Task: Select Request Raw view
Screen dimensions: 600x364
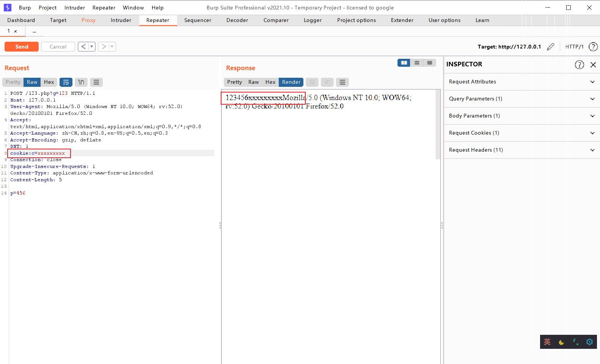Action: [32, 82]
